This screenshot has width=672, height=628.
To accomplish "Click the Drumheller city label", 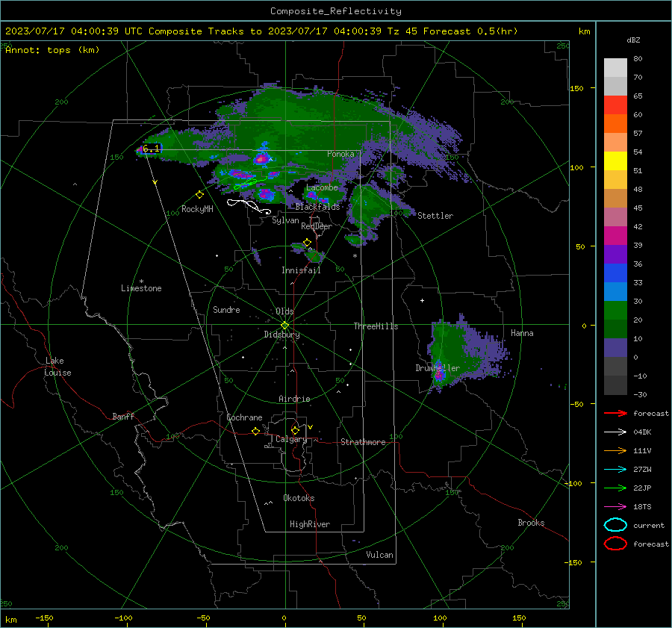I will pyautogui.click(x=438, y=368).
